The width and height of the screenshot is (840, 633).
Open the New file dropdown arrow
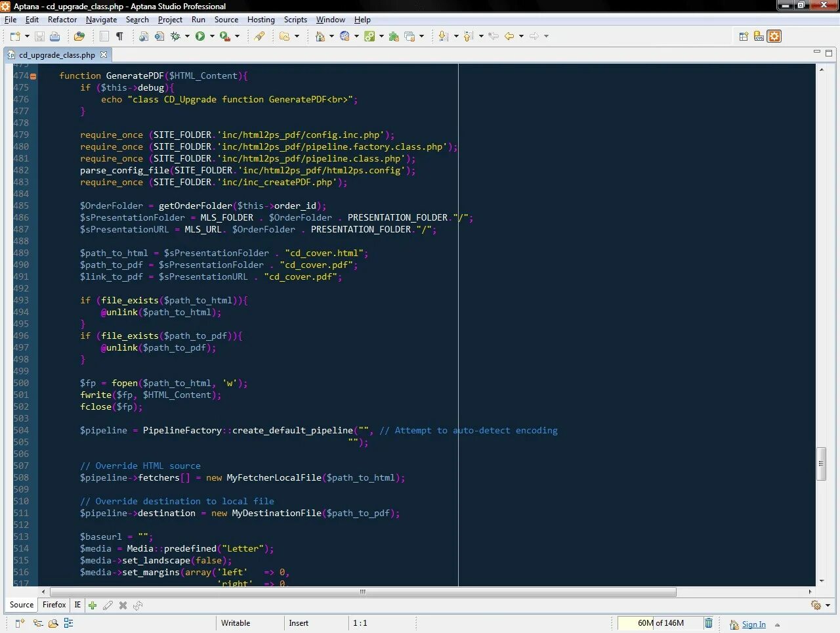coord(26,36)
